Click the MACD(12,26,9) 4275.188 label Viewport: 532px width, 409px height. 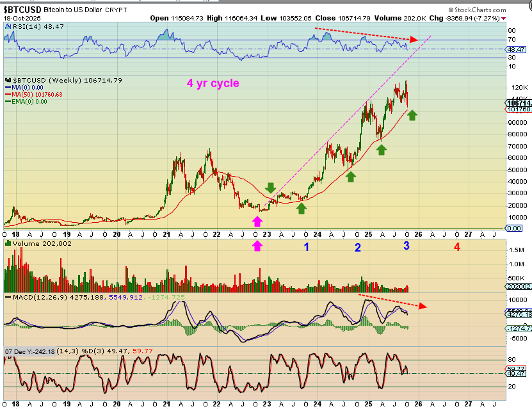tap(59, 298)
